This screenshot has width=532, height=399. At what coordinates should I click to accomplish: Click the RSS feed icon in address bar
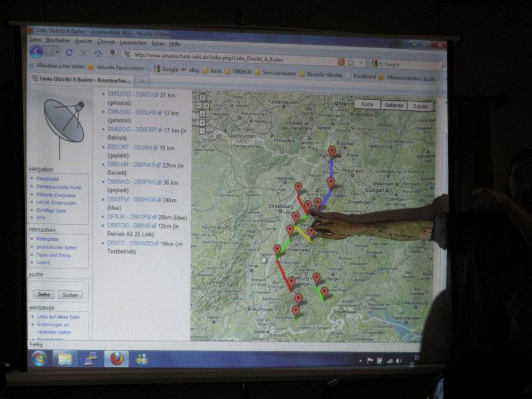pyautogui.click(x=341, y=62)
